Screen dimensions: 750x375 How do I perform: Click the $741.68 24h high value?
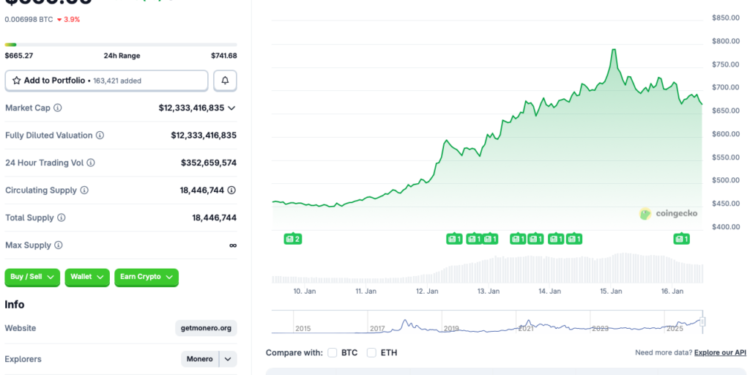coord(224,56)
